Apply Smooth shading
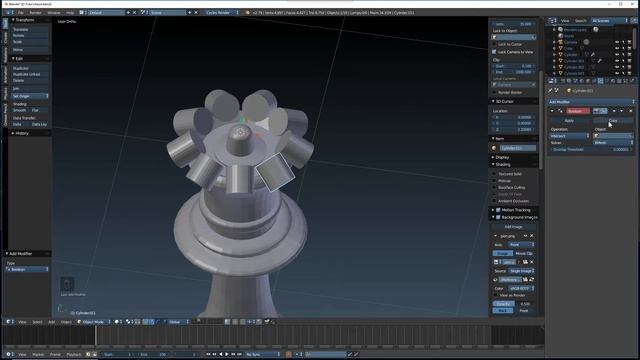The image size is (640, 360). [x=20, y=110]
